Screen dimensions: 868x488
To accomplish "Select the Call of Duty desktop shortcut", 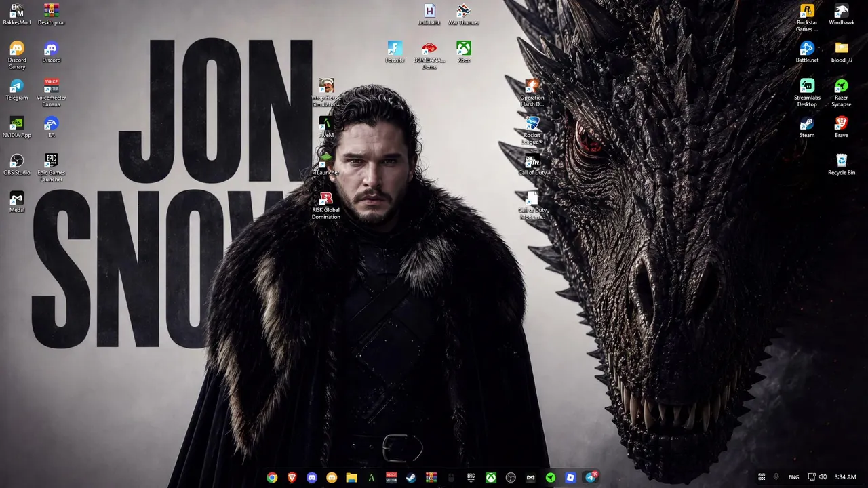I will click(532, 165).
